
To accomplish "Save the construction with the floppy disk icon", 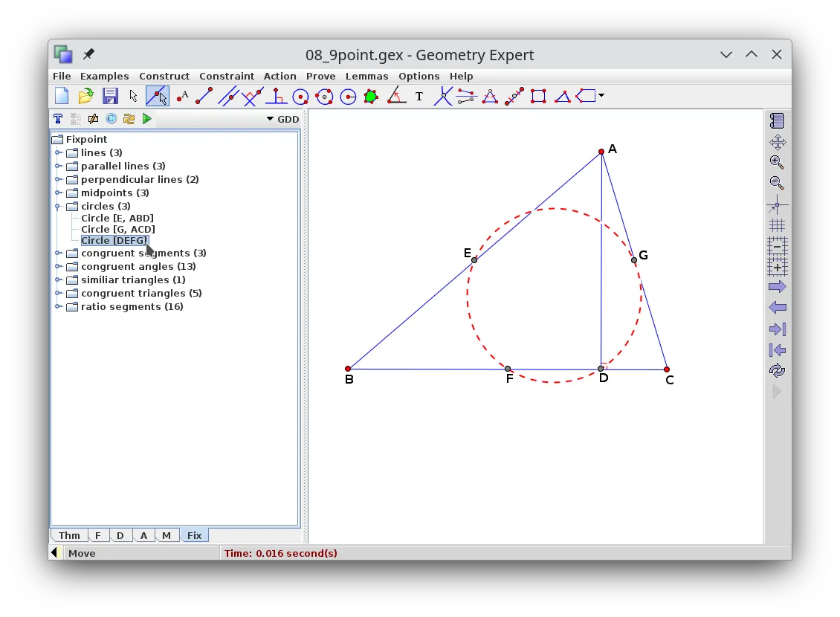I will pos(110,97).
